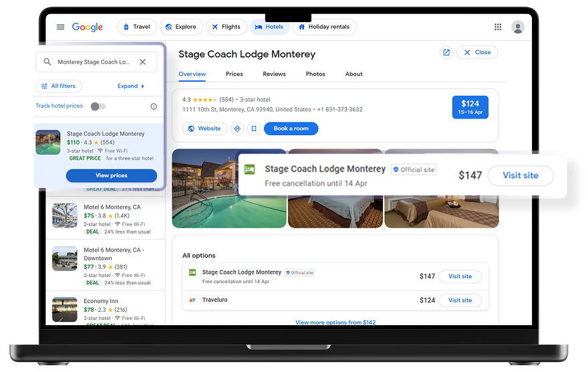Expand the hotel list panel
The height and width of the screenshot is (372, 588).
[x=130, y=86]
